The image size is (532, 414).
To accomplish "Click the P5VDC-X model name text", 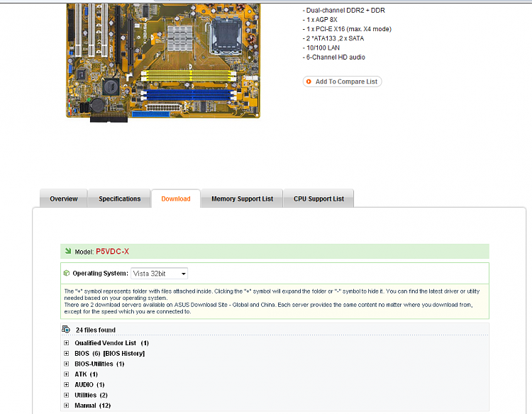I will point(112,251).
